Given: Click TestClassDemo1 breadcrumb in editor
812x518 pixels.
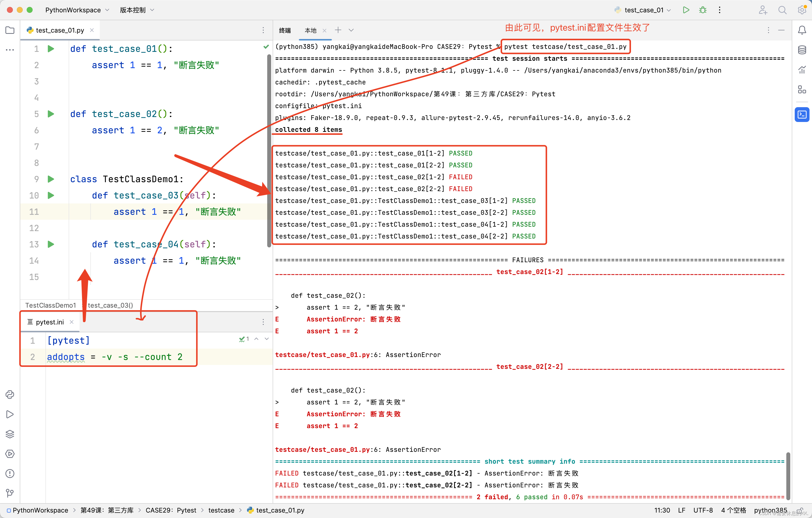Looking at the screenshot, I should [x=51, y=305].
